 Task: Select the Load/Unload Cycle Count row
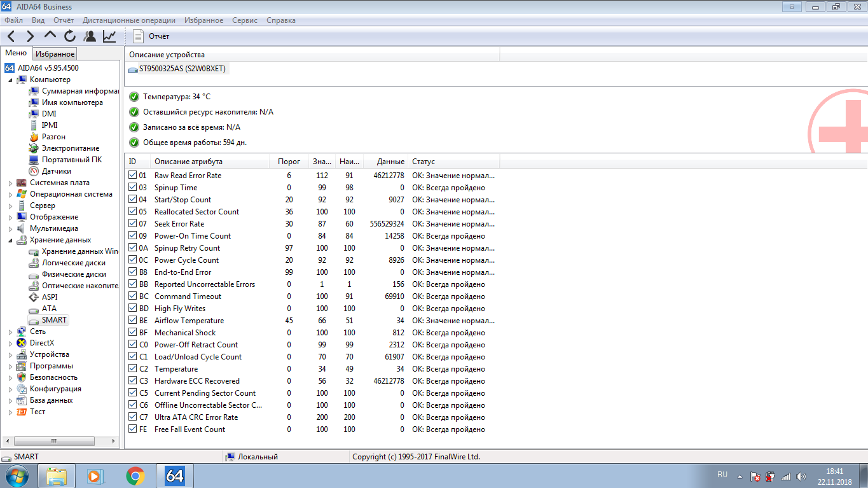click(x=312, y=357)
